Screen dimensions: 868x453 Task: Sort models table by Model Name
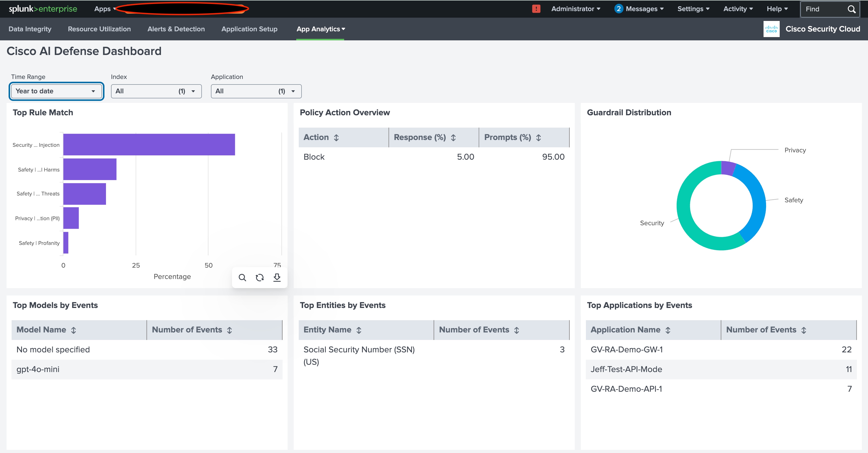[x=73, y=330]
